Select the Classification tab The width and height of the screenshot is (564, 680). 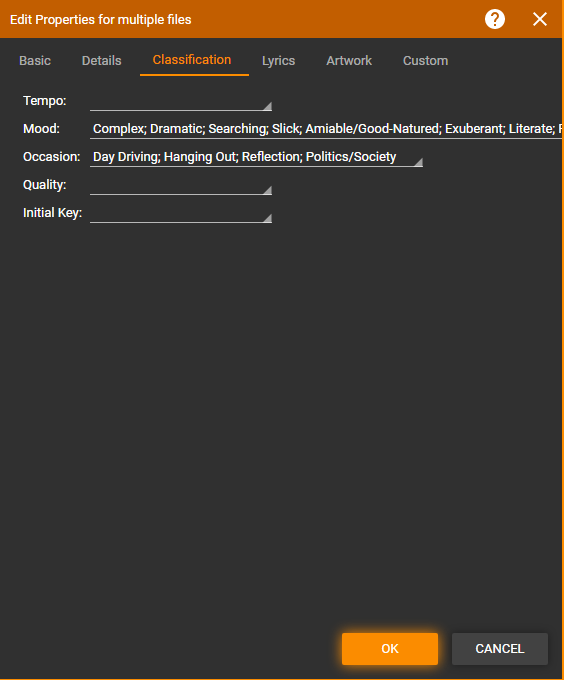tap(192, 60)
